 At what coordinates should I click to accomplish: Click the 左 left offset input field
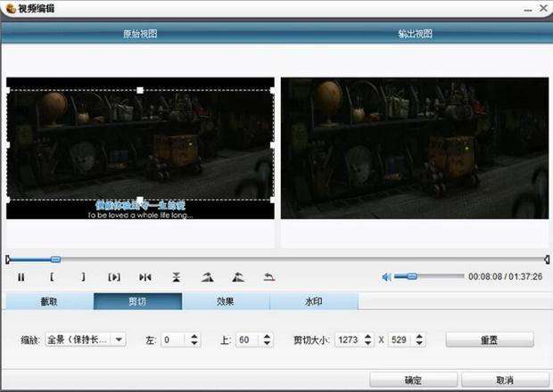point(174,339)
